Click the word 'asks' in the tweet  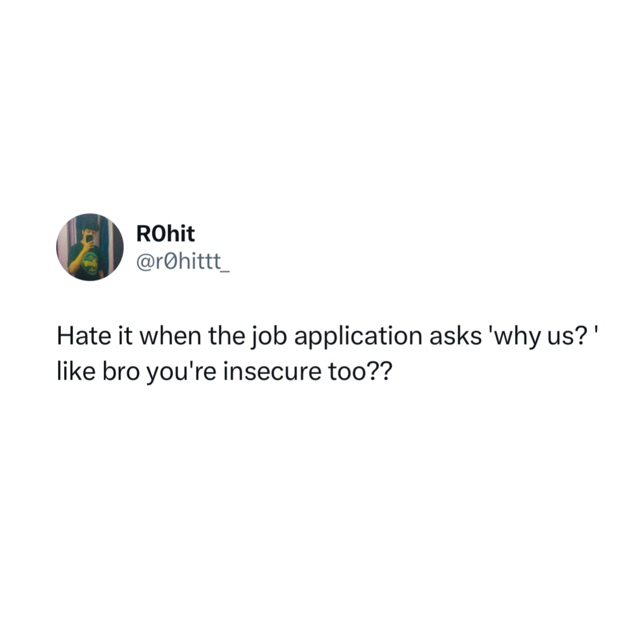455,336
